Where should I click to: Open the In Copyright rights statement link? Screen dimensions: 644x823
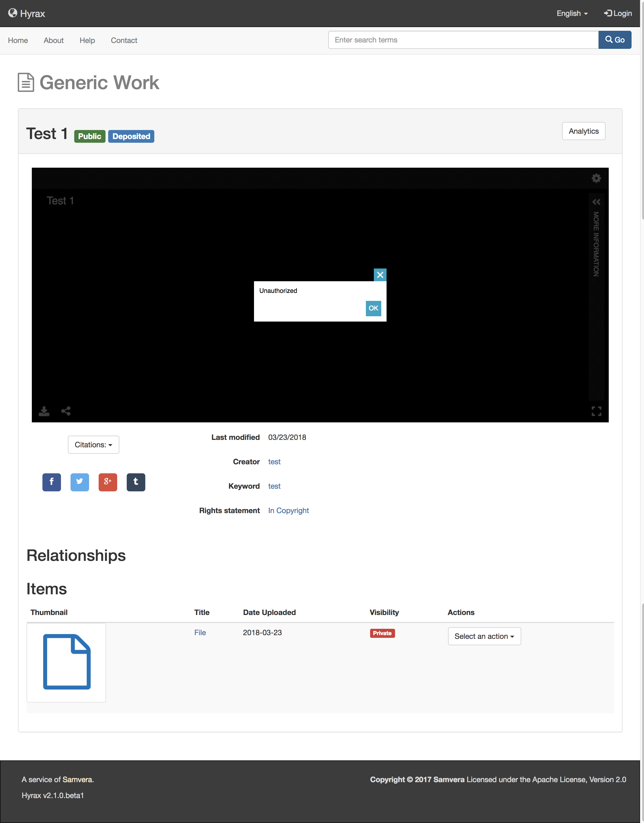(288, 510)
